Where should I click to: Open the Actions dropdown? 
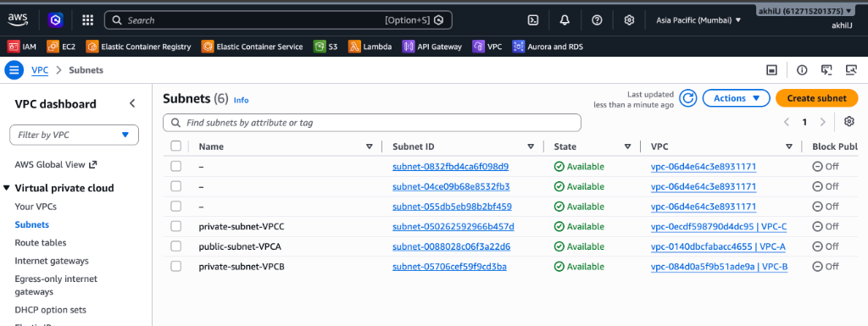coord(737,98)
